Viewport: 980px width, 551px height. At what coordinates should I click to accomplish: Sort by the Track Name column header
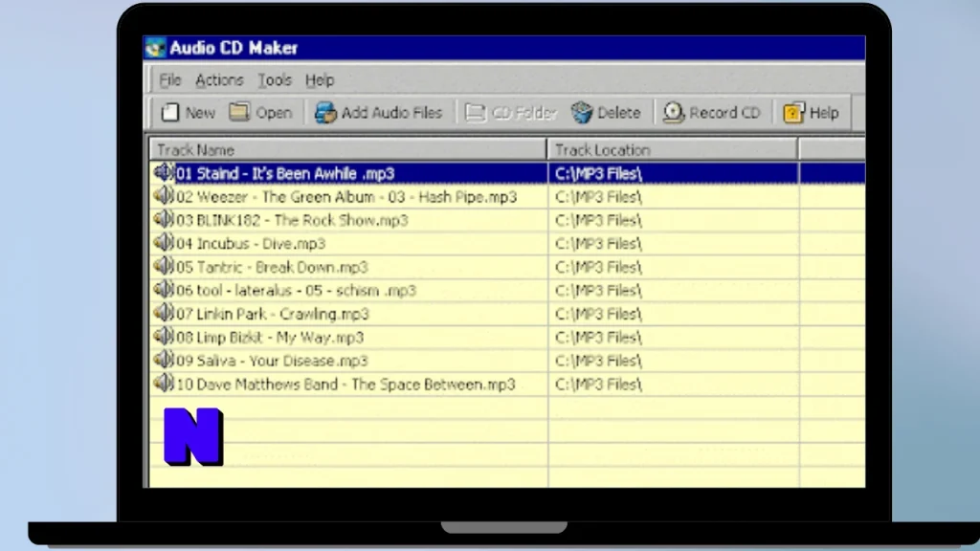348,150
